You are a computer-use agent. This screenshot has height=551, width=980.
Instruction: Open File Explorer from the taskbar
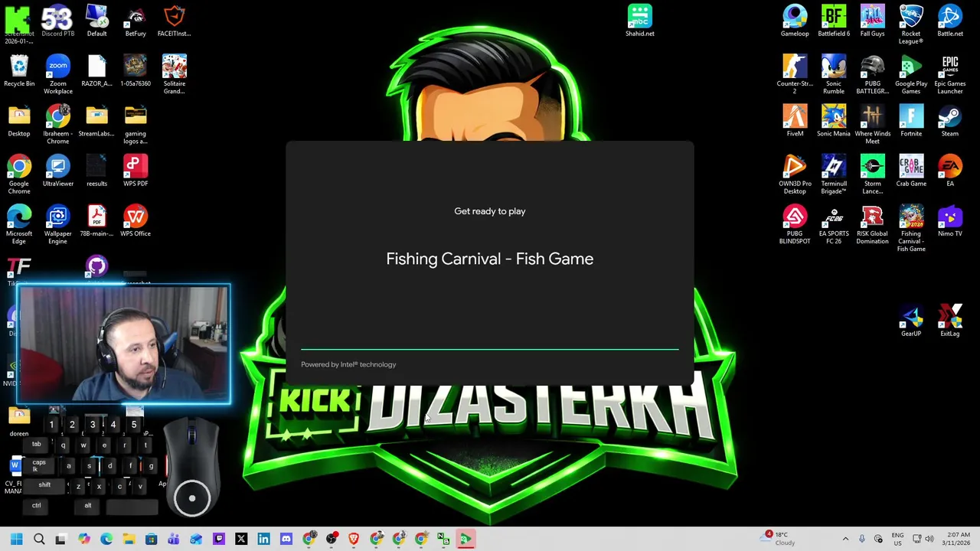tap(129, 540)
